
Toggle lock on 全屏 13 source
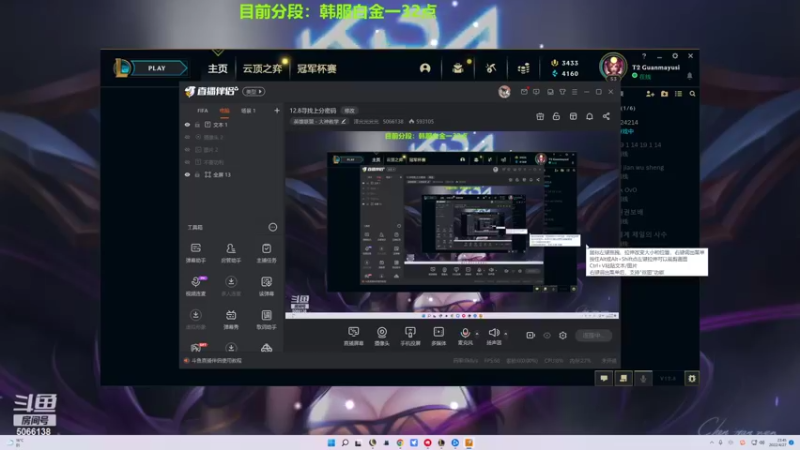point(197,174)
